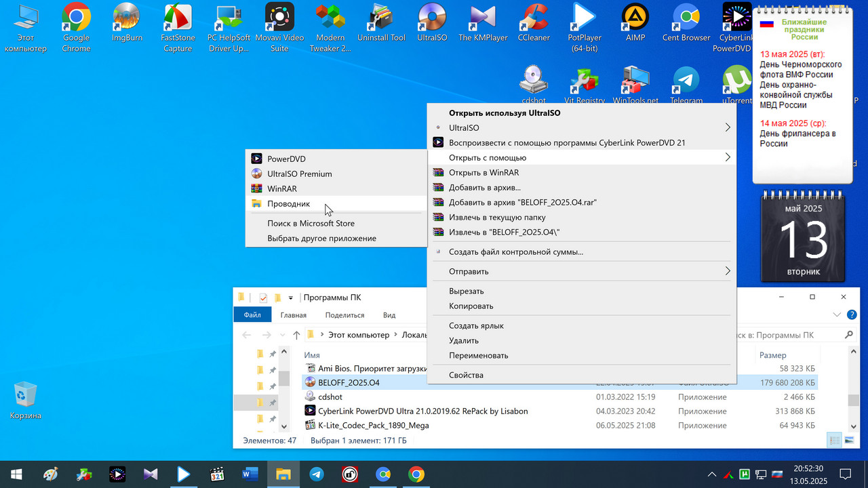Switch Explorer to details list view

click(835, 441)
